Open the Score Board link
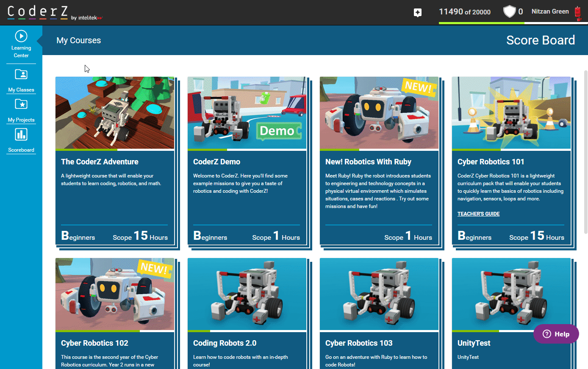This screenshot has height=369, width=588. point(541,40)
